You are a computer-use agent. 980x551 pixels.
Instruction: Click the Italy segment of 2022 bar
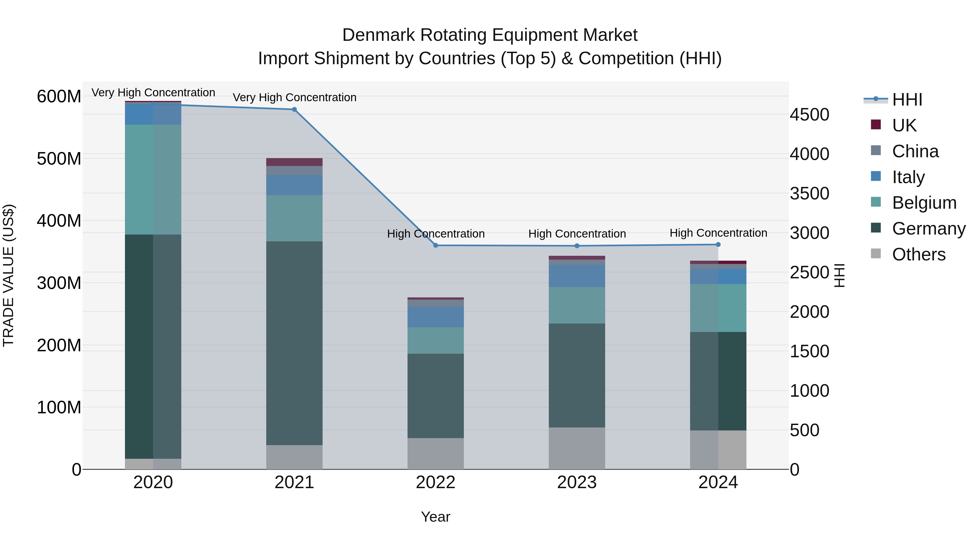pos(436,317)
